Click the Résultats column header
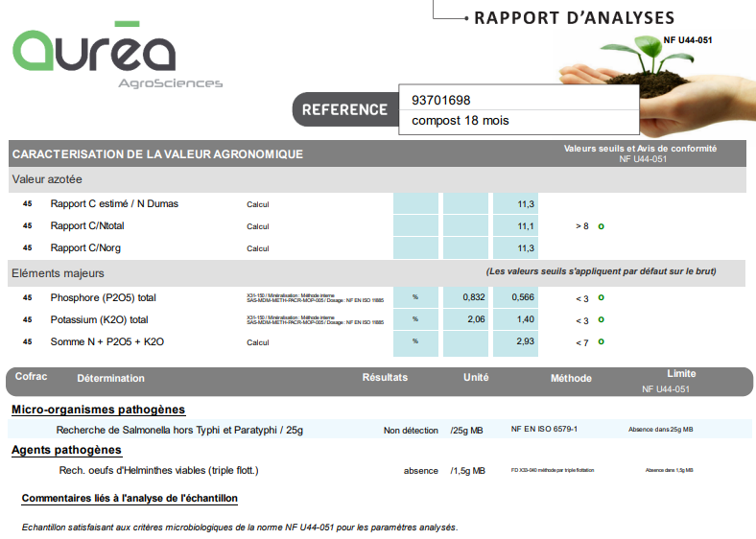756x539 pixels. (x=385, y=378)
